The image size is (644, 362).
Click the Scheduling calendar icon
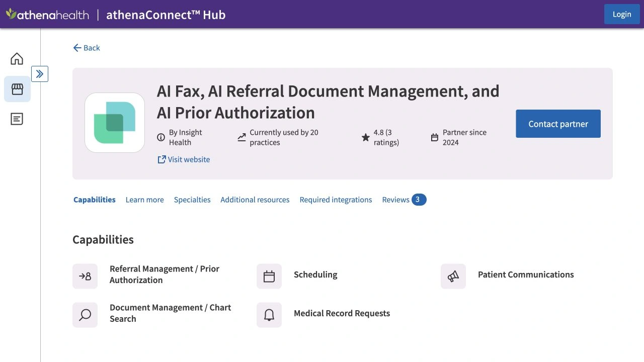click(269, 276)
